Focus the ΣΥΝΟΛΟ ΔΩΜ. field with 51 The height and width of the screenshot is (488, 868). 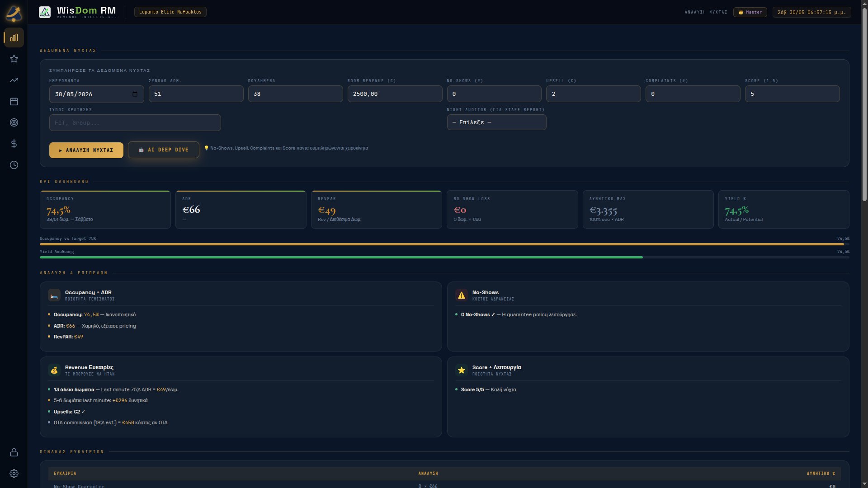pos(196,94)
